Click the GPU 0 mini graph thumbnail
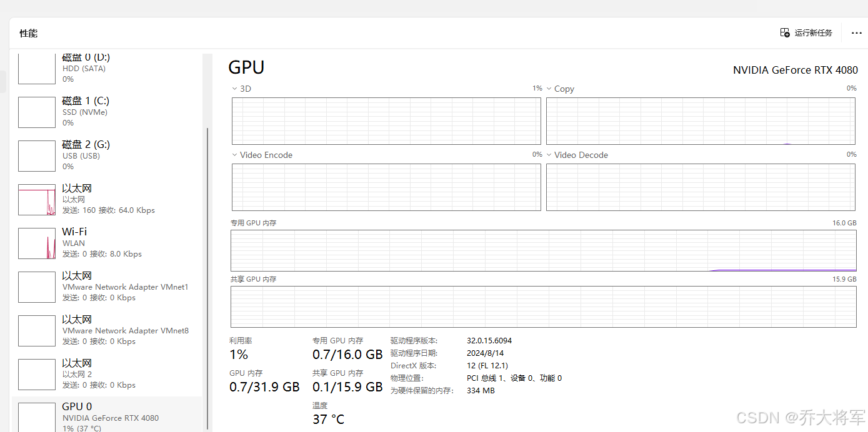 [37, 417]
